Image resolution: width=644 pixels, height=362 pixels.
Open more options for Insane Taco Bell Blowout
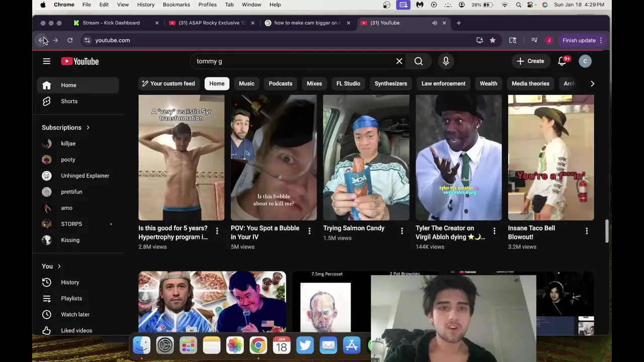click(587, 231)
